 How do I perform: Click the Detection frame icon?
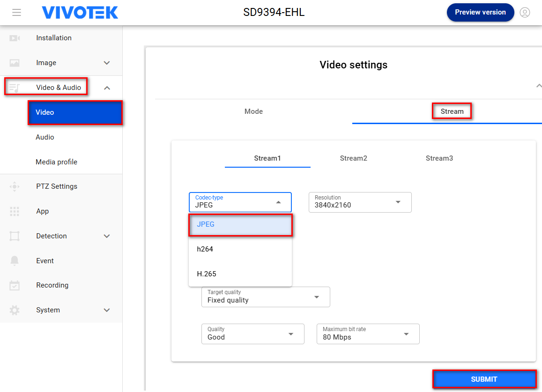[14, 236]
